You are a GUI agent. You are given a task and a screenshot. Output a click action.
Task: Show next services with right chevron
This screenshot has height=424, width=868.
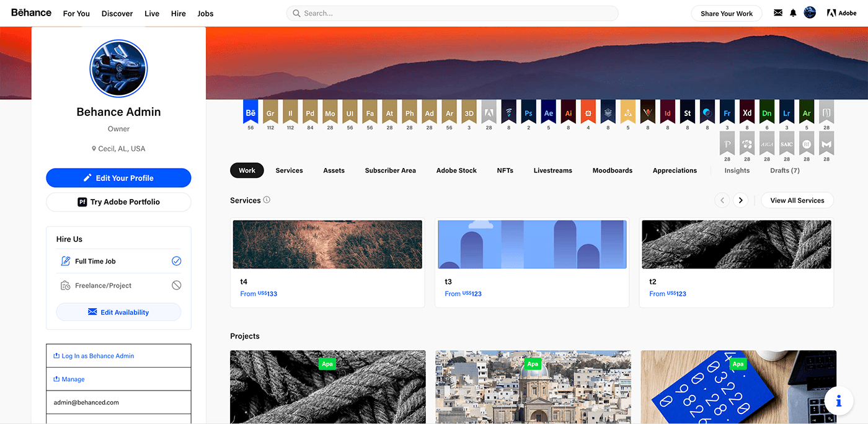(x=740, y=200)
